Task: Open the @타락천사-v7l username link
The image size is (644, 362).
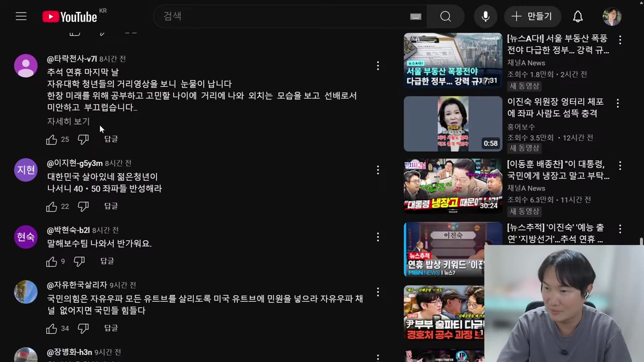Action: pyautogui.click(x=72, y=59)
